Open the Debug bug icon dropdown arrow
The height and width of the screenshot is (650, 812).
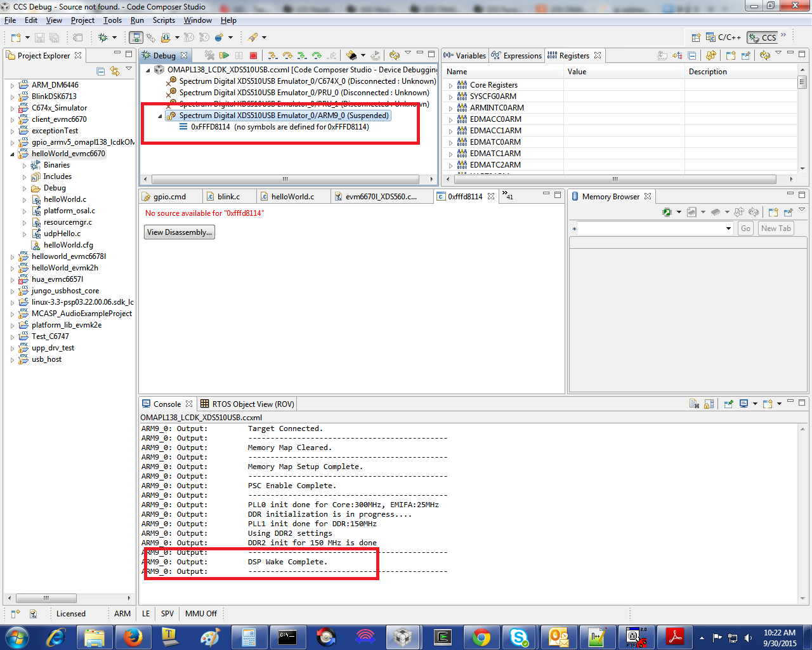[114, 38]
